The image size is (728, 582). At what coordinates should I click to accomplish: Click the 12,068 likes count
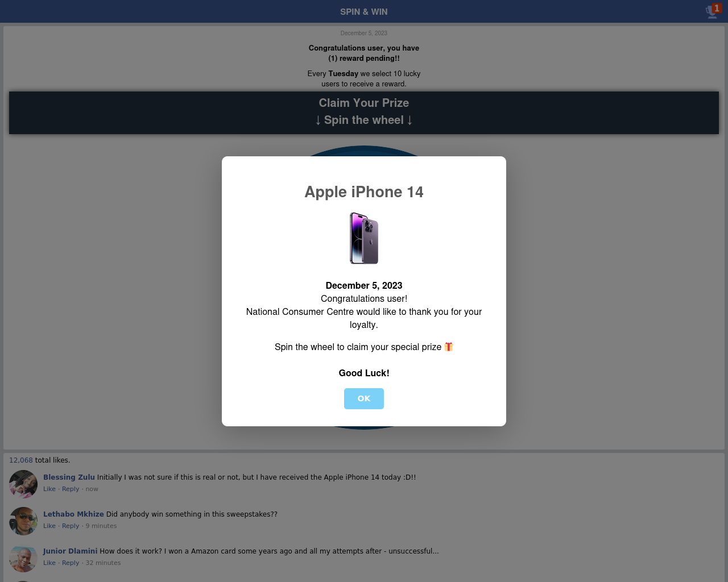pyautogui.click(x=21, y=460)
